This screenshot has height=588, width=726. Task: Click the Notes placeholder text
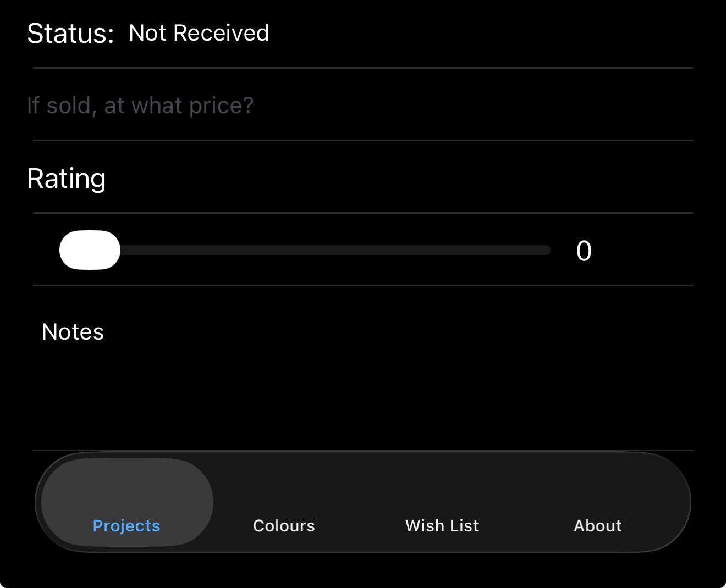click(x=73, y=332)
